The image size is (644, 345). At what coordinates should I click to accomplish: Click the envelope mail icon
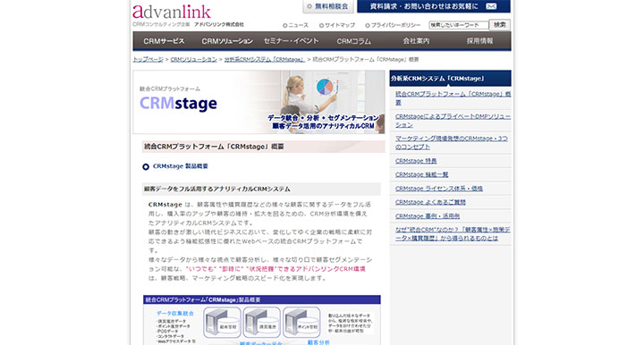point(491,6)
